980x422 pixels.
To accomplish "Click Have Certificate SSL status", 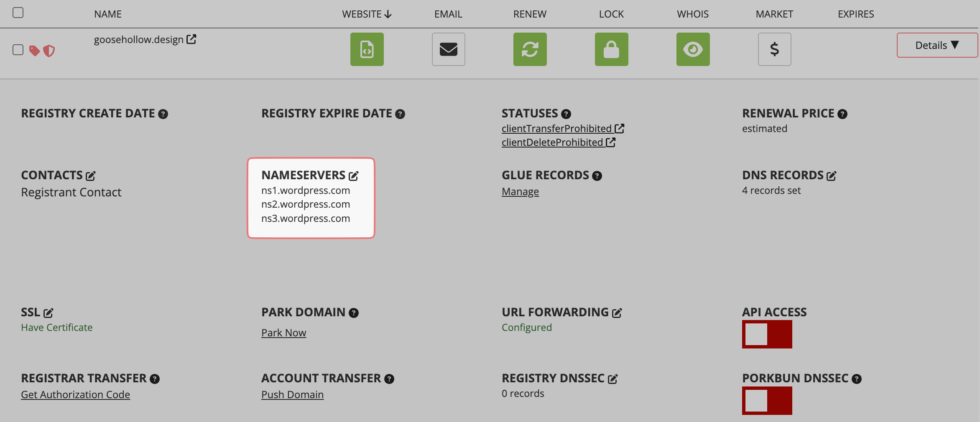I will coord(56,327).
